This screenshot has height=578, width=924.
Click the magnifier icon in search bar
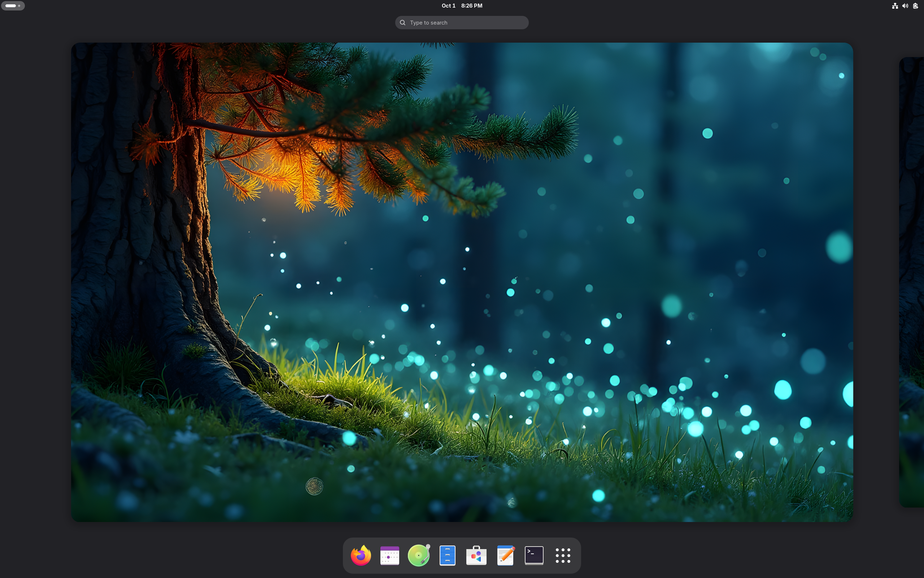pyautogui.click(x=402, y=22)
